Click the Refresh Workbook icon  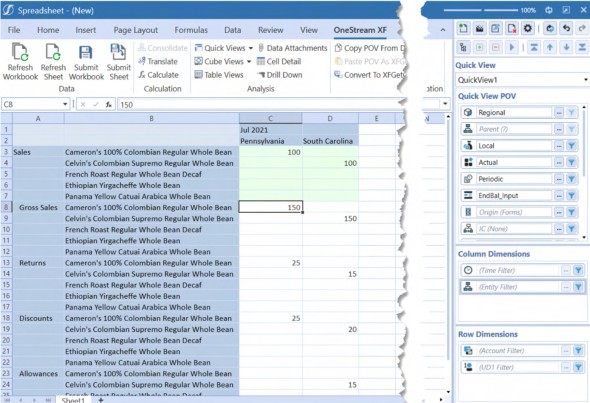(x=20, y=52)
